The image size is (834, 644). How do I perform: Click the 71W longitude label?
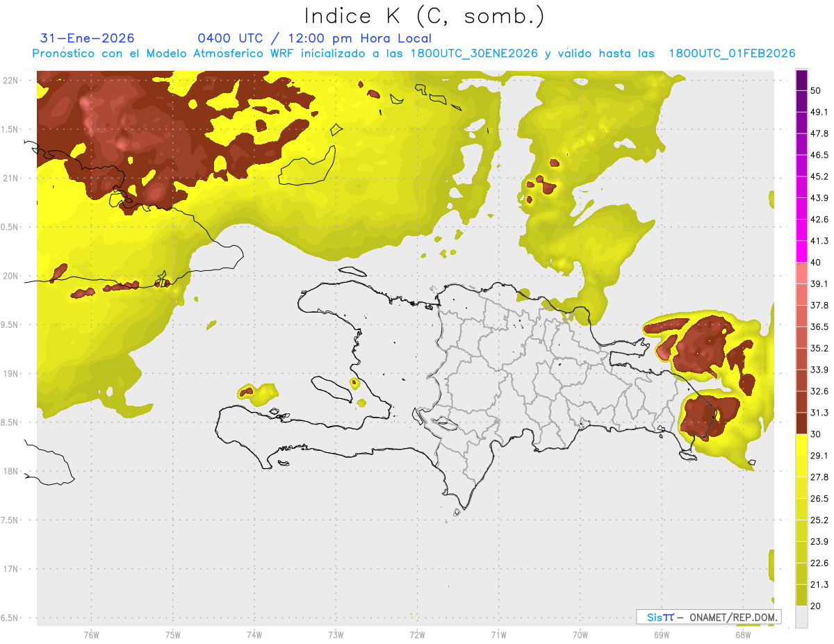click(x=498, y=635)
